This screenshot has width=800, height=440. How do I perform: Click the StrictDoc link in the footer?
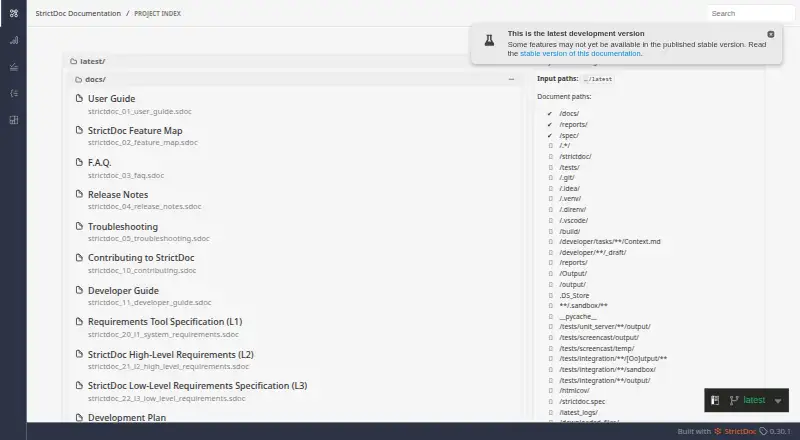click(740, 431)
